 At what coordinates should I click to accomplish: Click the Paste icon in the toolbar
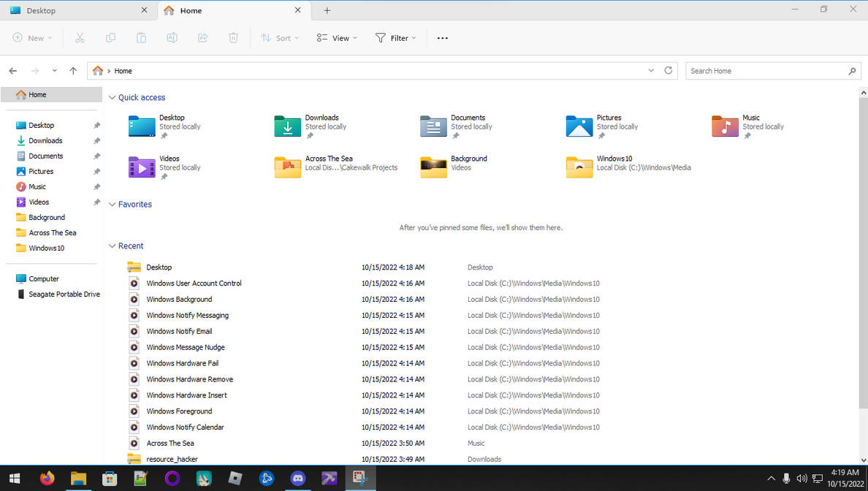point(141,37)
